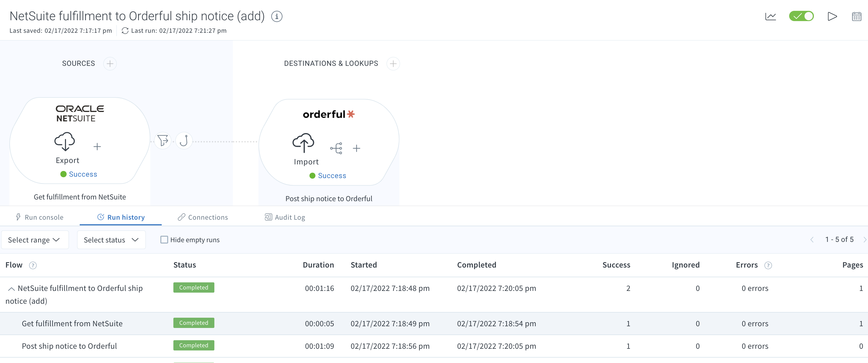Click the Started column header

point(364,265)
